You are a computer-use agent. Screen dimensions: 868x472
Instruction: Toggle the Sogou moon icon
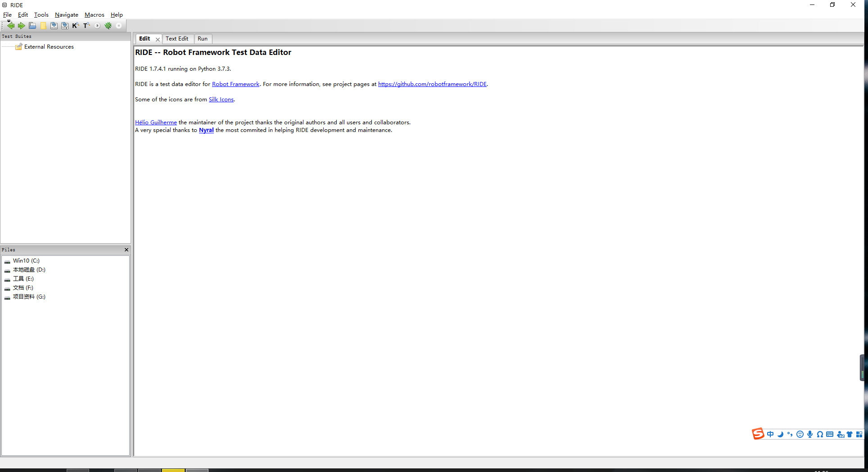(780, 434)
